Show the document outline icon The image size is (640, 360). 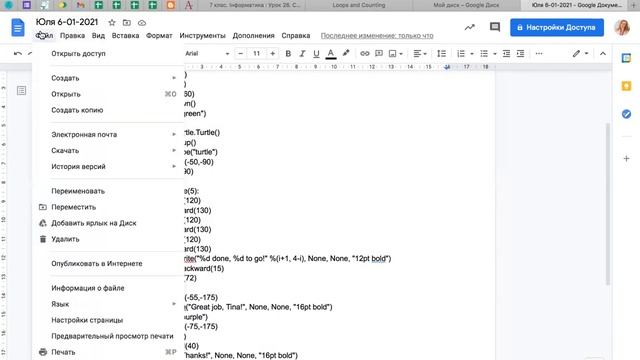[x=21, y=90]
